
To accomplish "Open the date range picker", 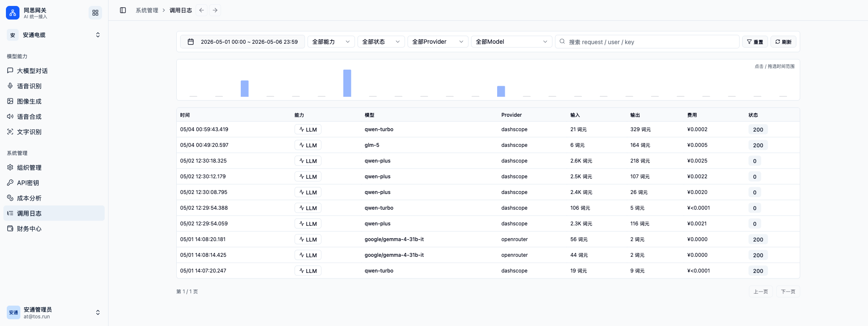I will (242, 42).
